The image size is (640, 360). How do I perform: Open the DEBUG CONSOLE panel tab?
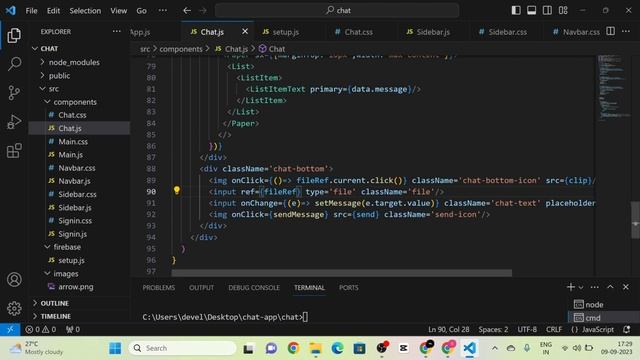(x=254, y=288)
